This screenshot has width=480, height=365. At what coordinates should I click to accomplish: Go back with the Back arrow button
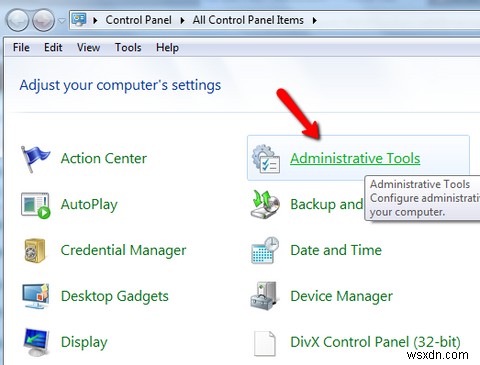coord(17,20)
